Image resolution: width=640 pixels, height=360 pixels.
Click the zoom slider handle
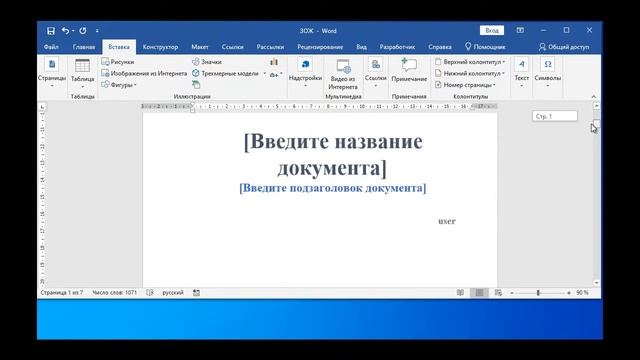[538, 293]
